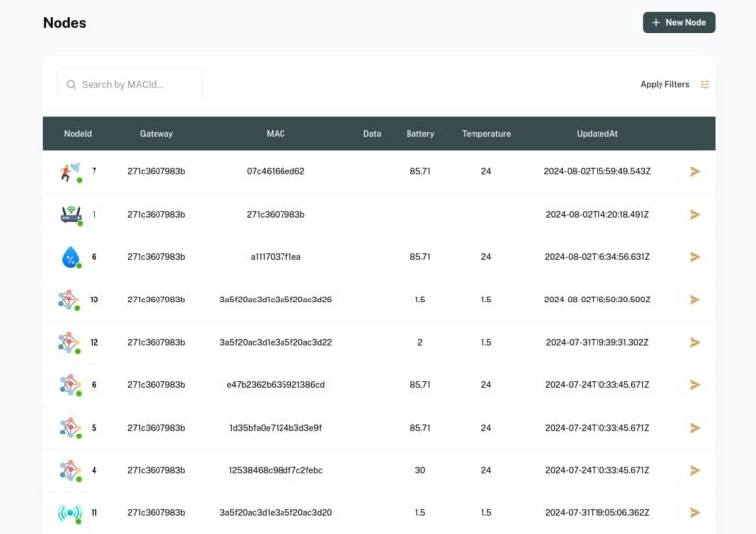Open details arrow for node 12 row
The width and height of the screenshot is (756, 534).
pyautogui.click(x=695, y=343)
